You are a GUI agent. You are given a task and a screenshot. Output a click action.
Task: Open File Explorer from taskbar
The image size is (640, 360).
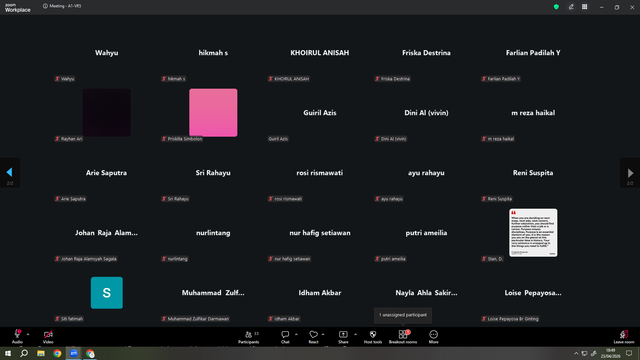[x=41, y=353]
